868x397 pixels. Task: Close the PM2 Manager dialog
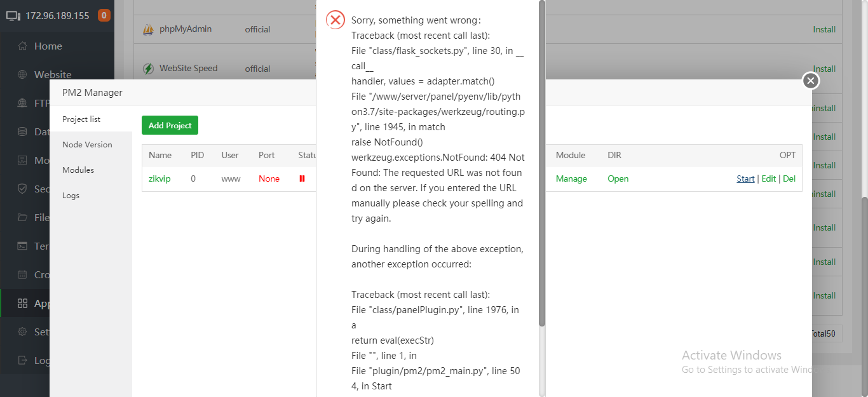[x=810, y=81]
